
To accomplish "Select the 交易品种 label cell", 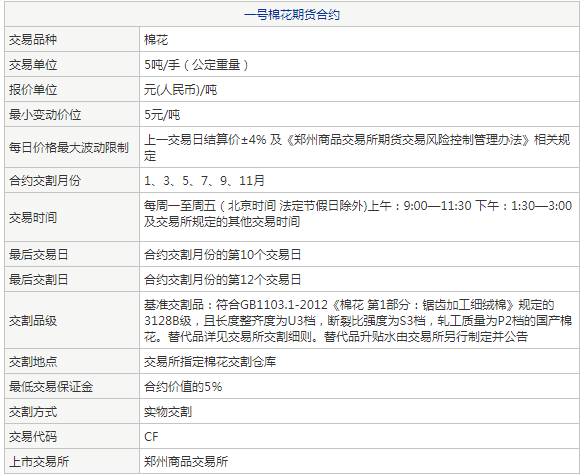I will click(x=72, y=39).
